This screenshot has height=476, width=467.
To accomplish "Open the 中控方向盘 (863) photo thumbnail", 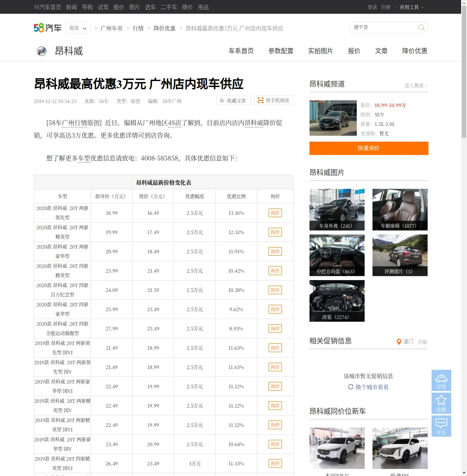I will pyautogui.click(x=337, y=255).
